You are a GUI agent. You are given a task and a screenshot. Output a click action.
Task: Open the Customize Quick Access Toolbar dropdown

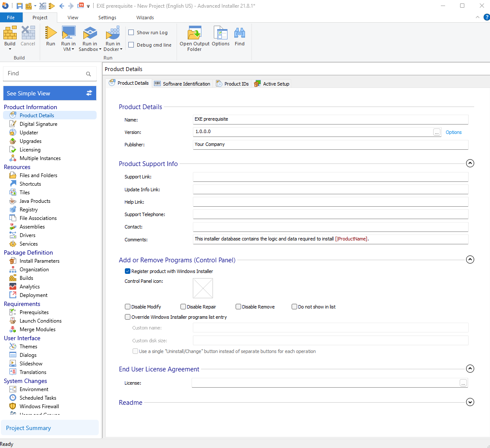89,6
